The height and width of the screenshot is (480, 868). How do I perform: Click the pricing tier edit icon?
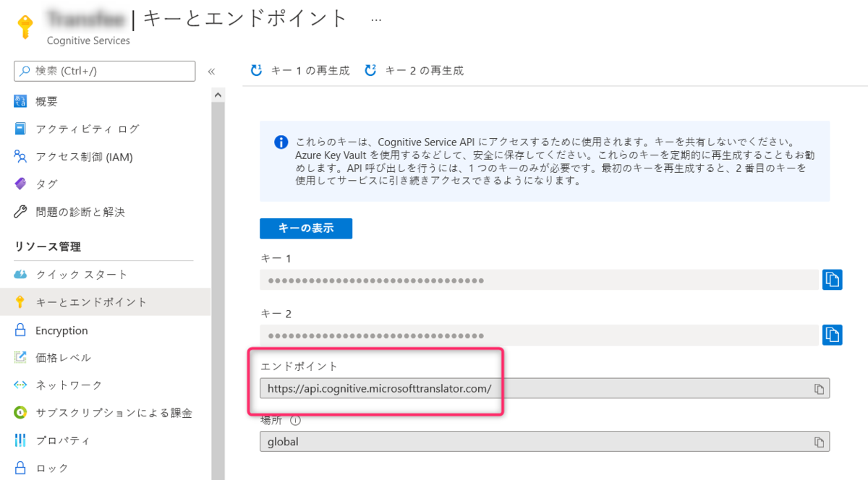20,357
